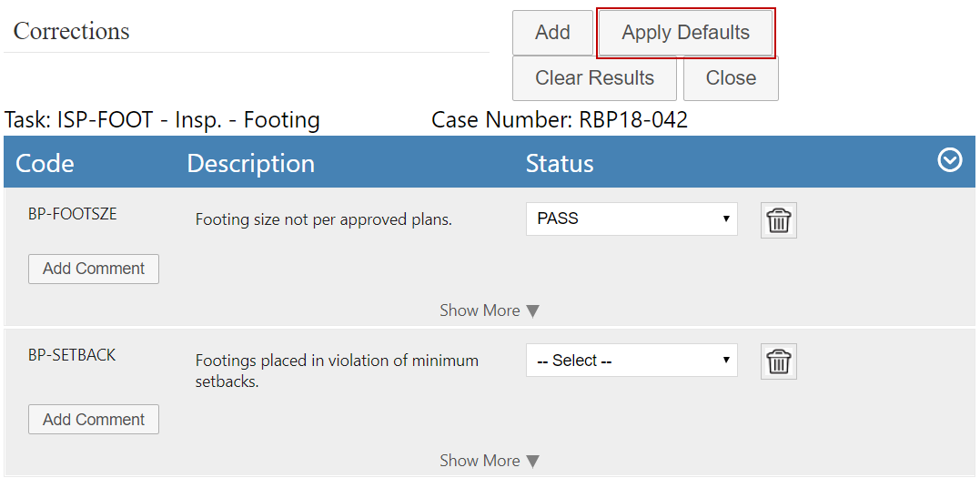Expand Show More under BP-FOOTSZE
The height and width of the screenshot is (478, 980).
point(489,310)
